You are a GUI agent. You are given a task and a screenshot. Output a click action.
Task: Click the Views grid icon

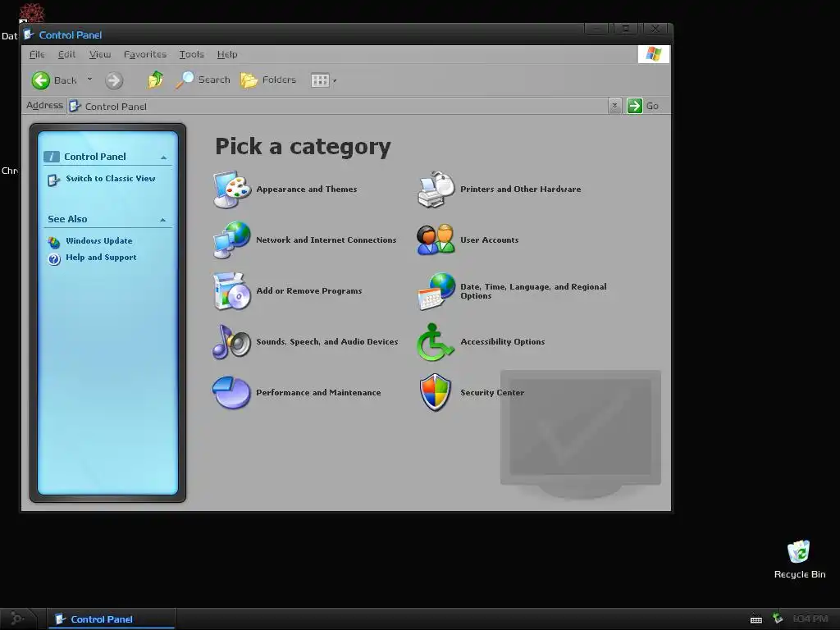[x=320, y=80]
